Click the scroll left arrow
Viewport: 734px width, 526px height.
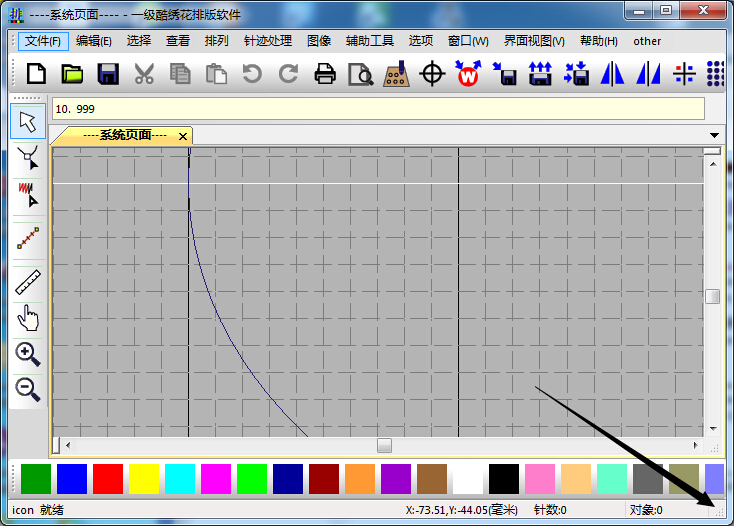(x=68, y=445)
